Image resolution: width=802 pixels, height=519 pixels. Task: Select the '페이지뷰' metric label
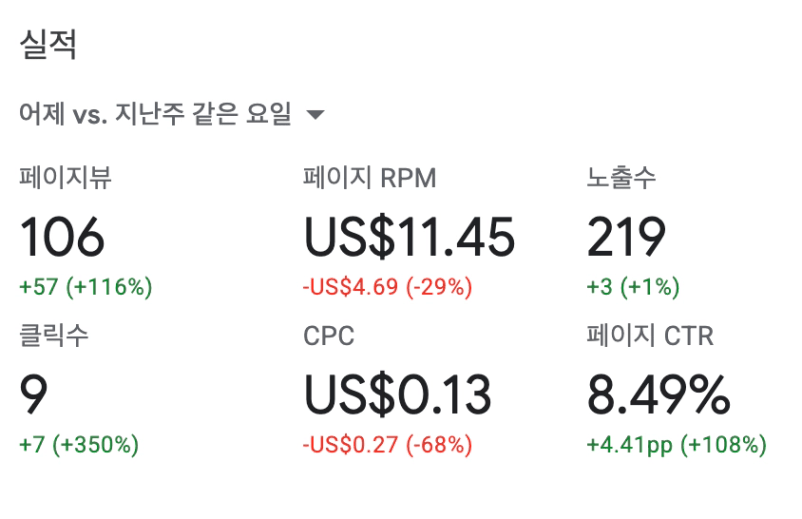click(x=65, y=179)
